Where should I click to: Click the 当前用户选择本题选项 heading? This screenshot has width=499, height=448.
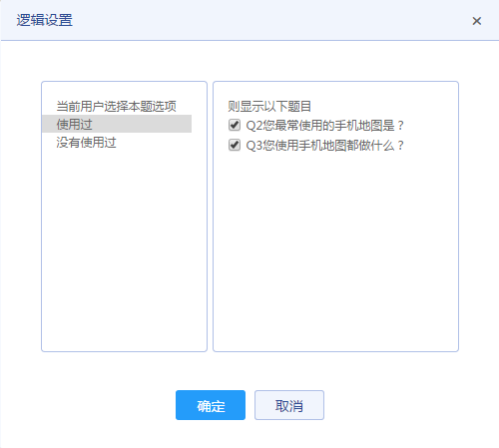pos(116,107)
